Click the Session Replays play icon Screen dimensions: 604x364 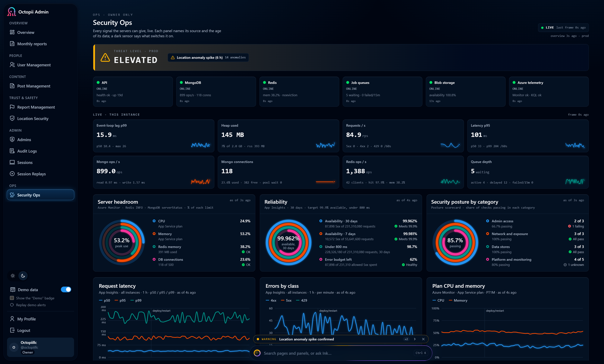12,174
